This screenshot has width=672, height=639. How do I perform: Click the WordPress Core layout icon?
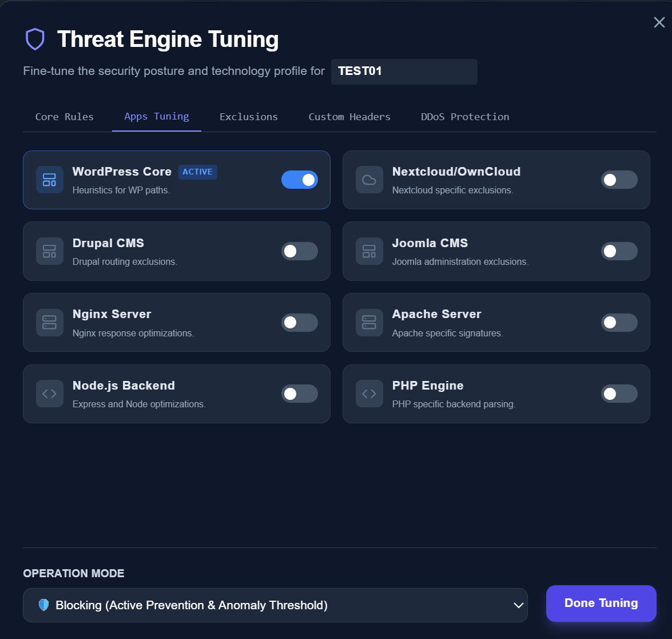coord(50,180)
